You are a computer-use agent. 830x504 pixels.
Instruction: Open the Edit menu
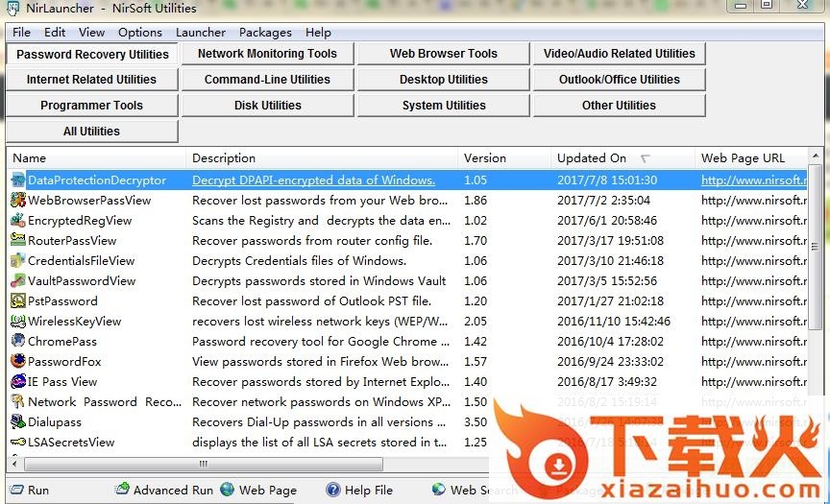click(55, 33)
